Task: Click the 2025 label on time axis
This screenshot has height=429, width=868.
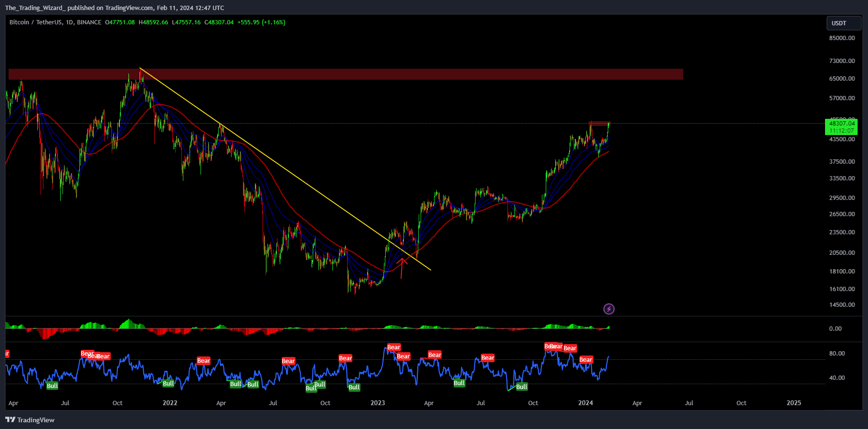Action: 794,403
